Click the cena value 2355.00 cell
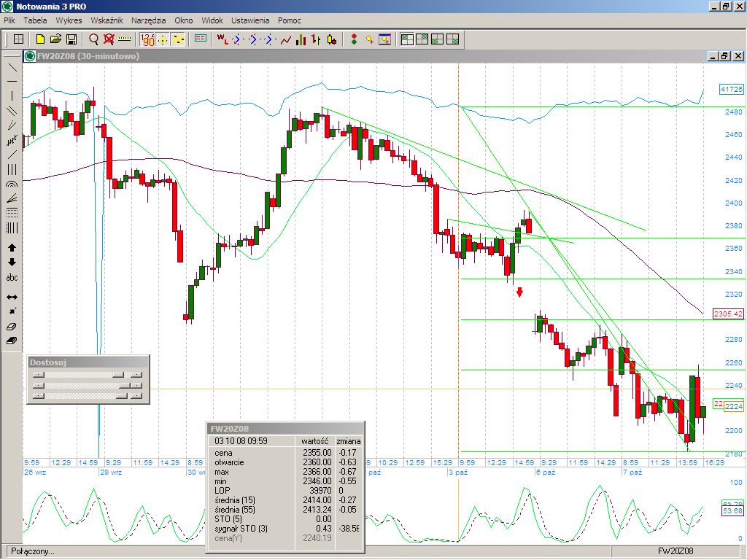 (317, 452)
